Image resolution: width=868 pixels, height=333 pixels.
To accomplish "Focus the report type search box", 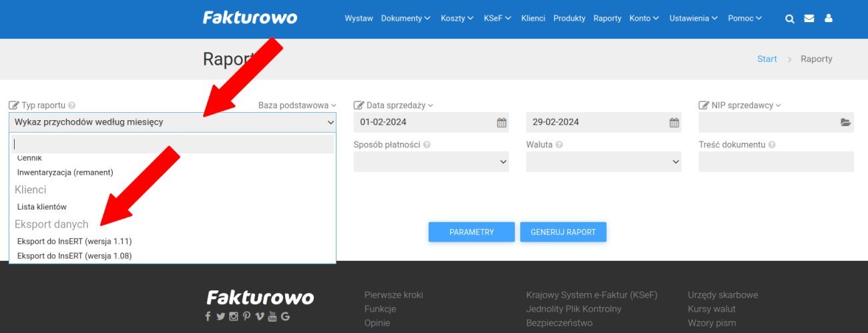I will pos(172,144).
